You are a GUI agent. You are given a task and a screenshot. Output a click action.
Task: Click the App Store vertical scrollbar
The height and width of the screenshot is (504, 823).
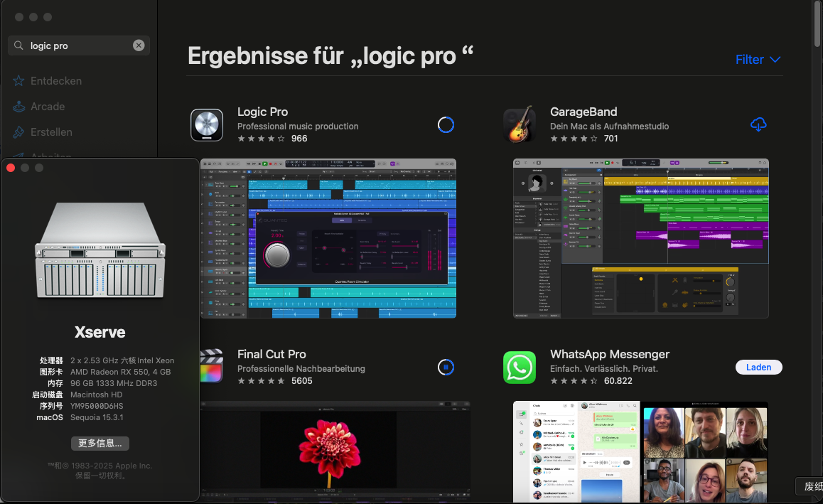tap(817, 23)
